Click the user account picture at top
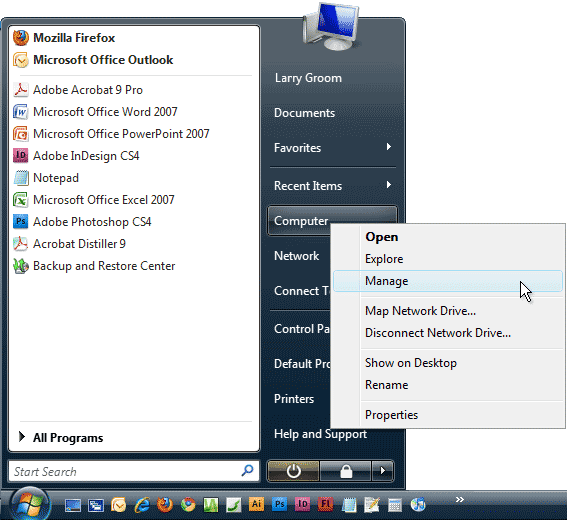Screen dimensions: 567x520 click(x=331, y=26)
